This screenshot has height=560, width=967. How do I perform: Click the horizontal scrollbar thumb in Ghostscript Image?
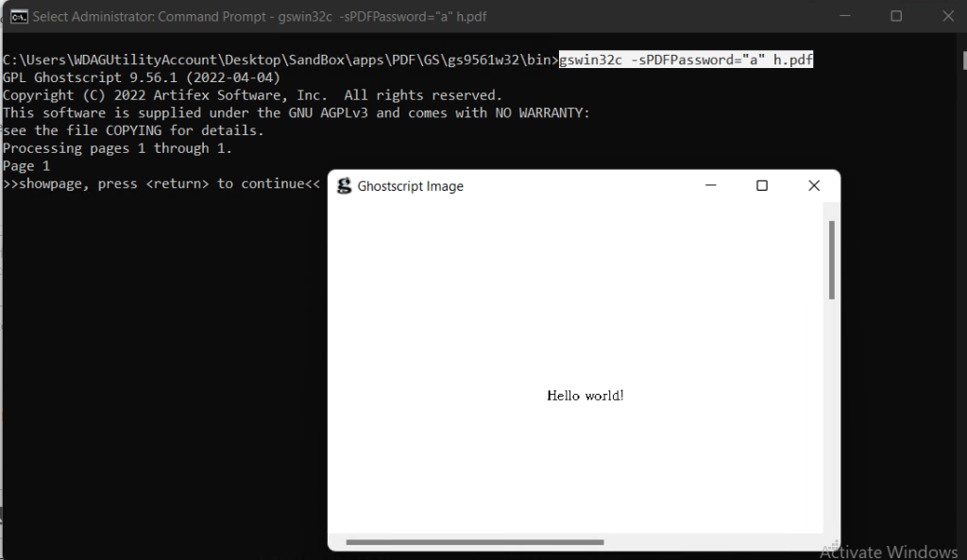475,542
